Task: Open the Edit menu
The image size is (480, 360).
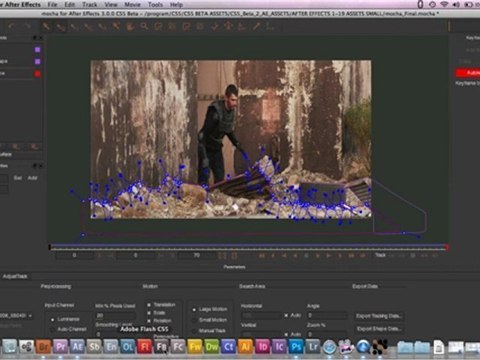Action: click(x=70, y=5)
